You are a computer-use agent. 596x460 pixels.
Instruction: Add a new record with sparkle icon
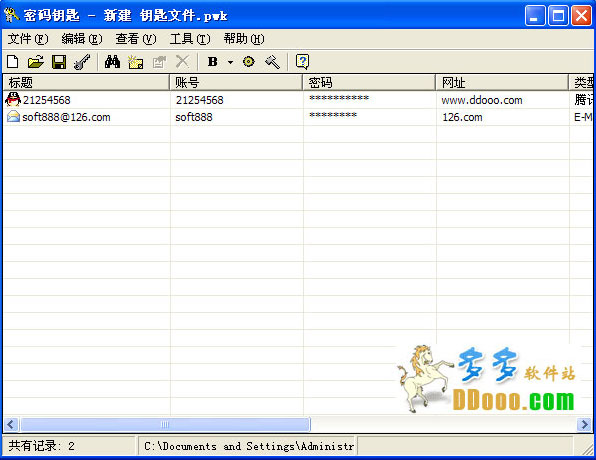pos(136,62)
